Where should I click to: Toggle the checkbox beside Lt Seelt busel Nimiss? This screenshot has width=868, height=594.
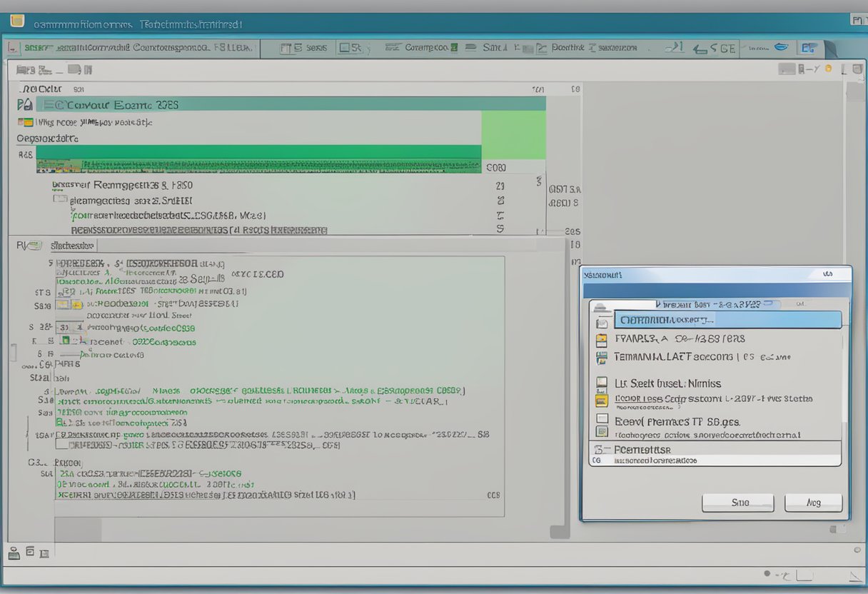click(x=602, y=383)
